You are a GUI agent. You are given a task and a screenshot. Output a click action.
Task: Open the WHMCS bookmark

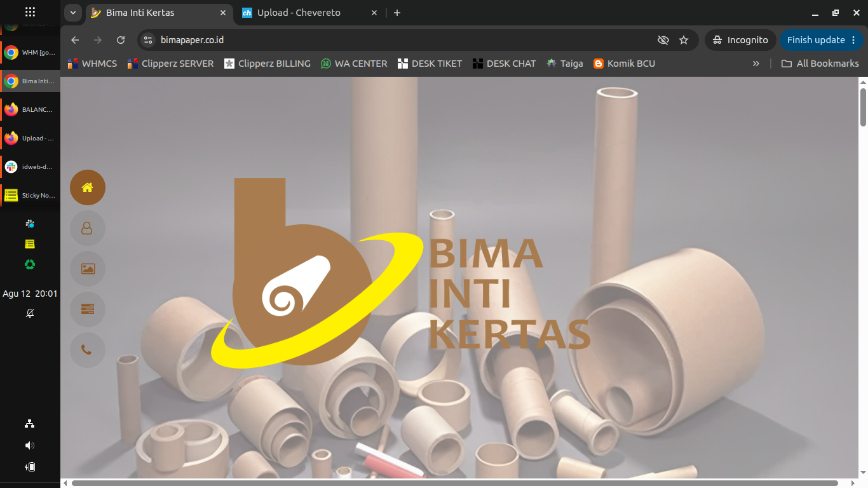point(92,64)
